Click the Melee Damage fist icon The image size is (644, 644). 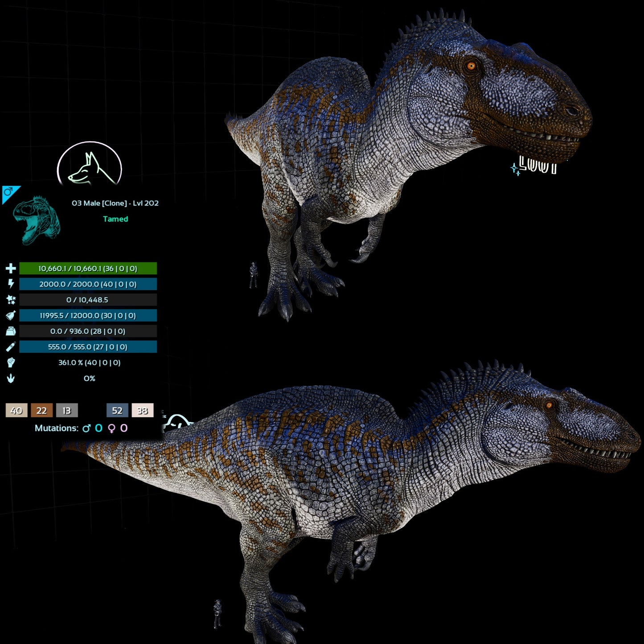point(12,363)
